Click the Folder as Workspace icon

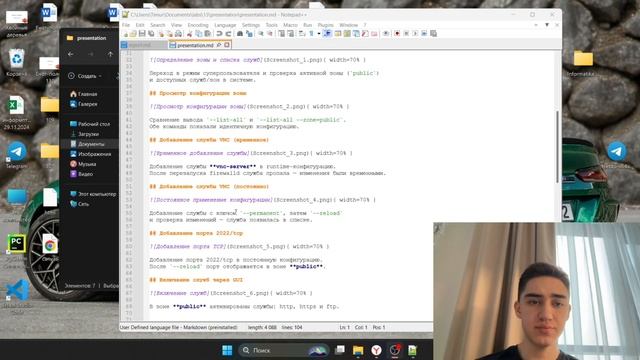tap(374, 33)
